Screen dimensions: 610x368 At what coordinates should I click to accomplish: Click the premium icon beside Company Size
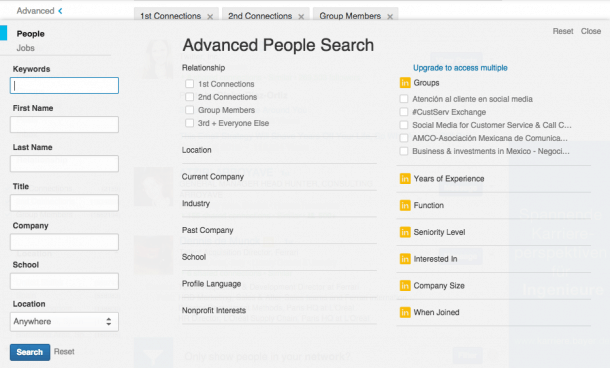click(x=405, y=286)
